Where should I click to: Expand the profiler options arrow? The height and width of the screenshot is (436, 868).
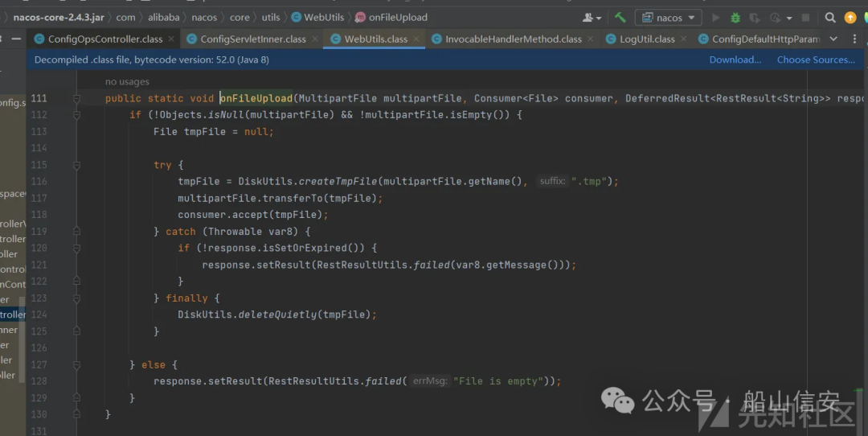789,19
